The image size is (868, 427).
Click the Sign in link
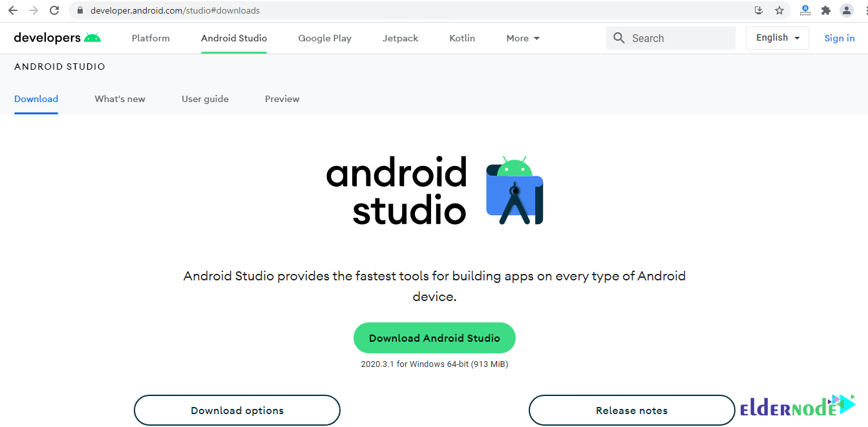(x=839, y=38)
